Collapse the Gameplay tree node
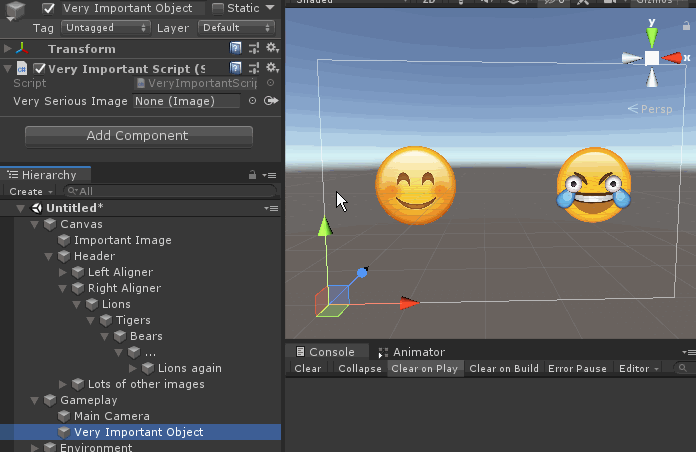 point(35,400)
